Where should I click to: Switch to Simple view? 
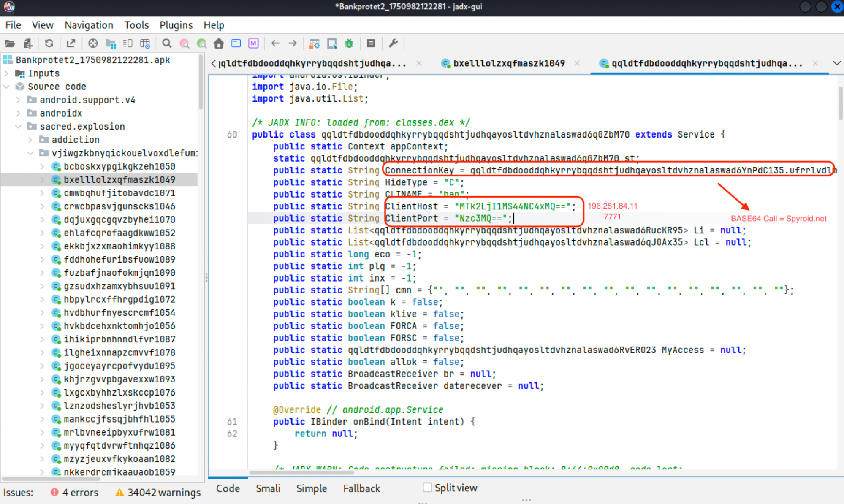tap(312, 488)
